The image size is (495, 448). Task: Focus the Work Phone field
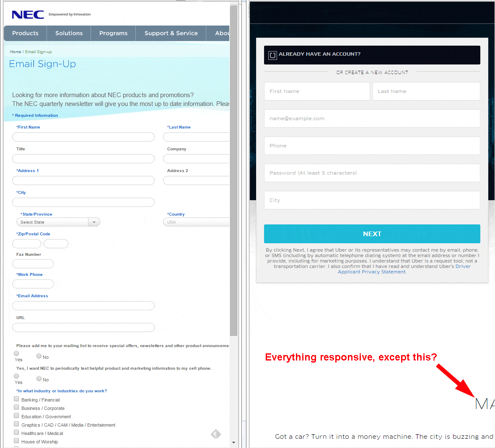click(x=33, y=284)
